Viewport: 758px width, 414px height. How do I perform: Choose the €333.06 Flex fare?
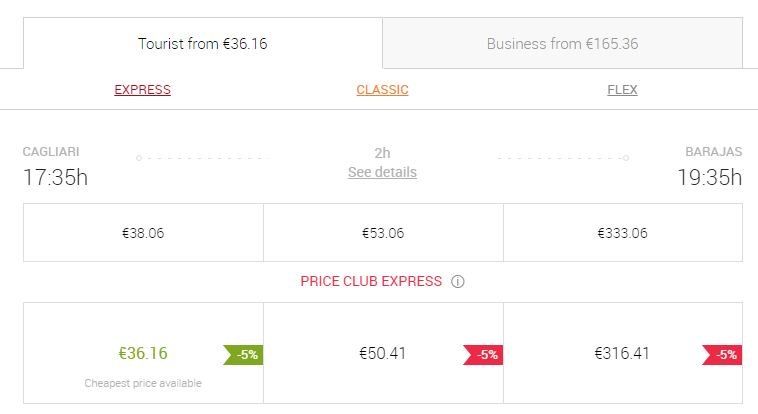coord(622,233)
